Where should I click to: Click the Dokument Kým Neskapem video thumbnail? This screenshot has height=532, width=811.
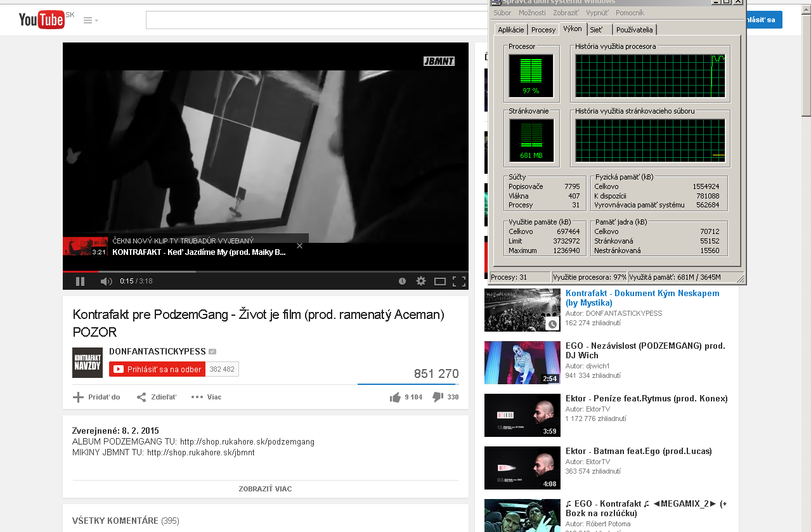(x=522, y=310)
